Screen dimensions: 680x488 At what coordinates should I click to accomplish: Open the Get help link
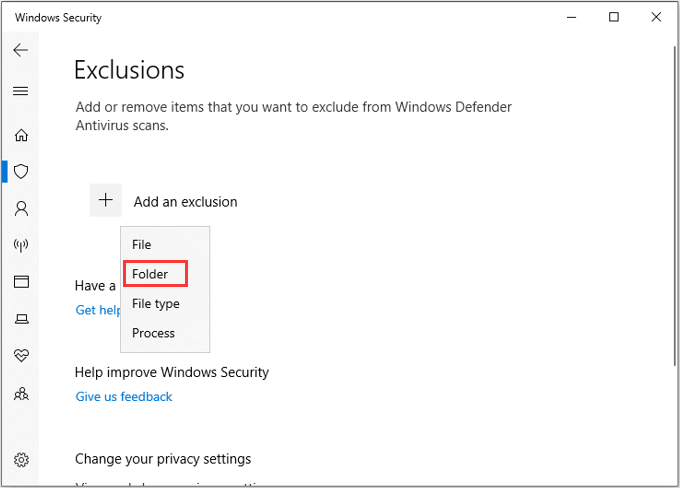pos(98,310)
